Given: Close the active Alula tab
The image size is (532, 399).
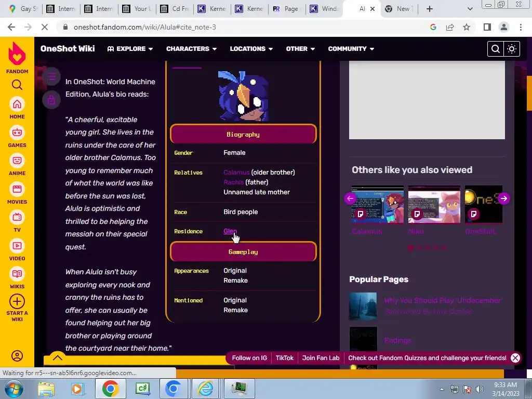Looking at the screenshot, I should (373, 9).
